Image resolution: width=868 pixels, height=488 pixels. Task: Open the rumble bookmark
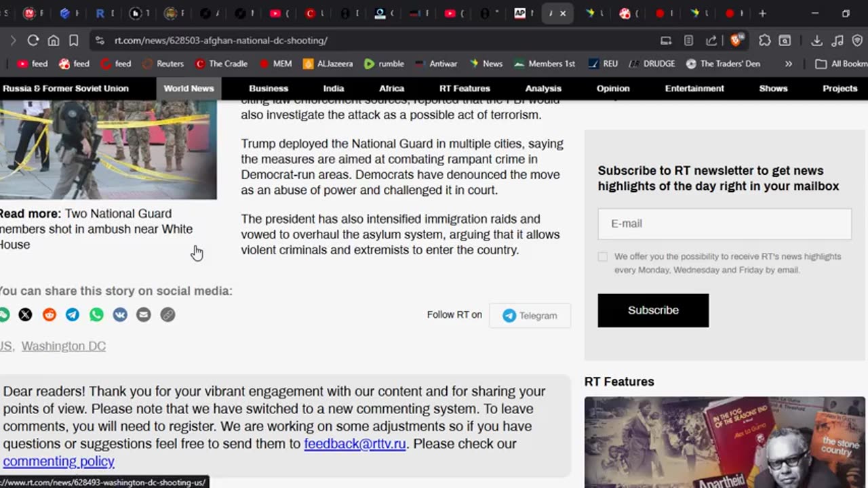384,64
